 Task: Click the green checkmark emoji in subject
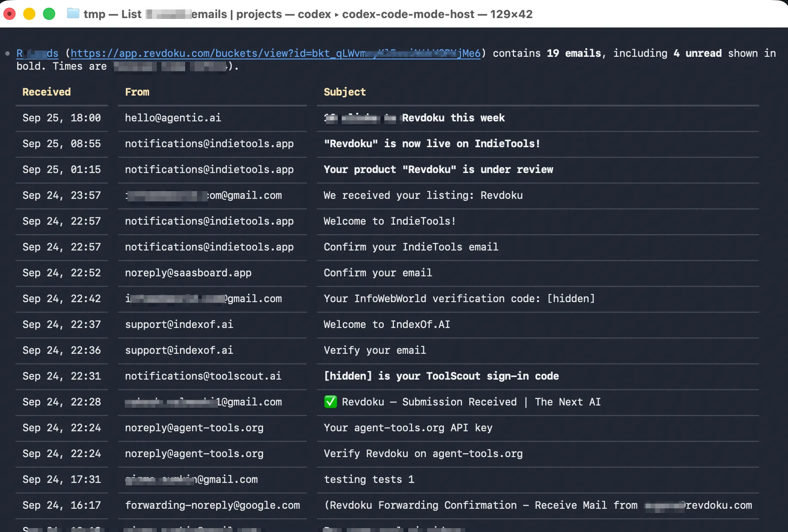coord(330,402)
